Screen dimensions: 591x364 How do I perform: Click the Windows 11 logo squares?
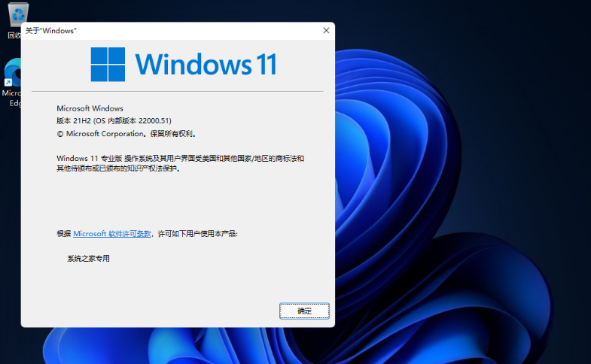click(x=108, y=65)
